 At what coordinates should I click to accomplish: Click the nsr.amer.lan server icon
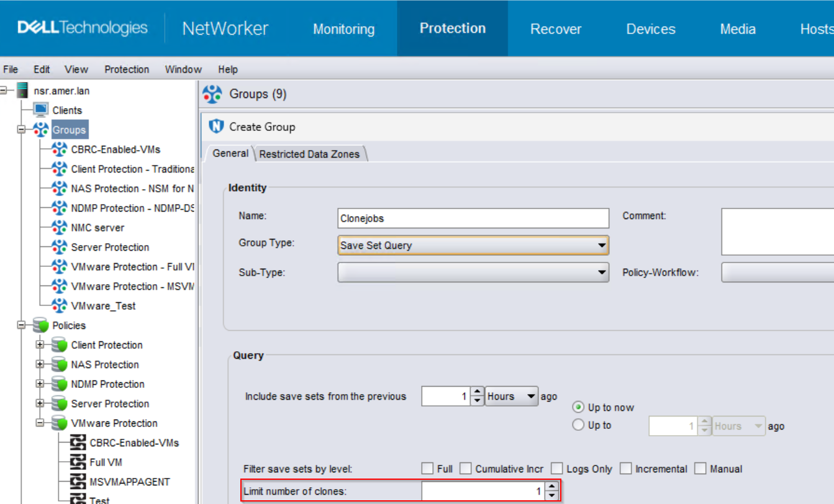pos(22,91)
